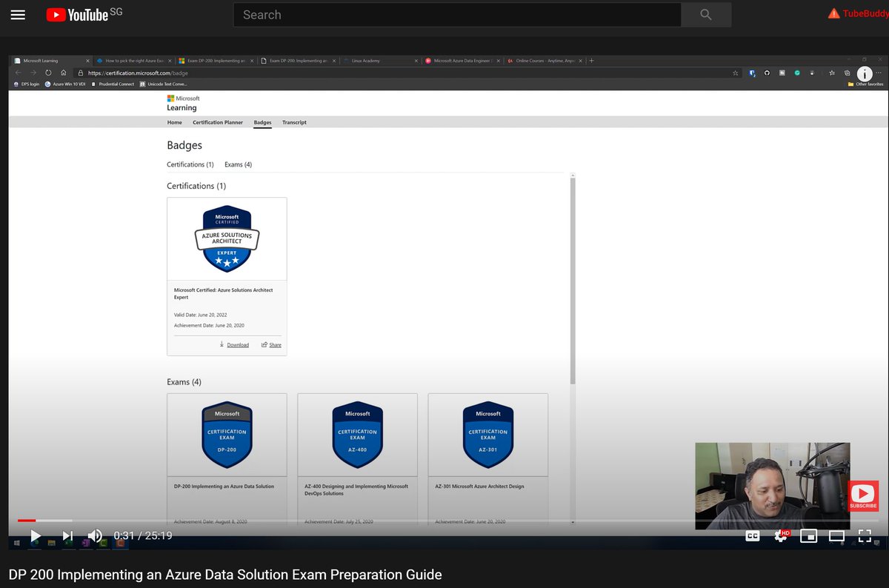Click the certification.microsoft.com address bar
Image resolution: width=889 pixels, height=588 pixels.
pyautogui.click(x=407, y=73)
